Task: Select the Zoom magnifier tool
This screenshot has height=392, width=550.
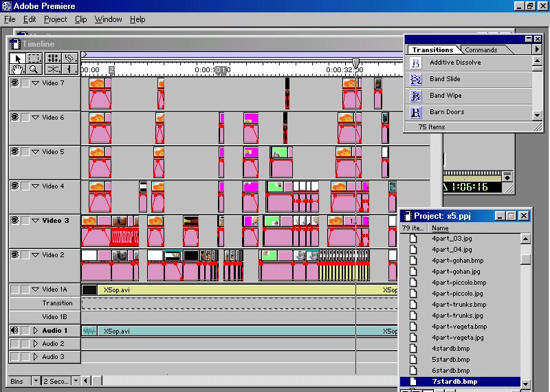Action: click(x=34, y=69)
